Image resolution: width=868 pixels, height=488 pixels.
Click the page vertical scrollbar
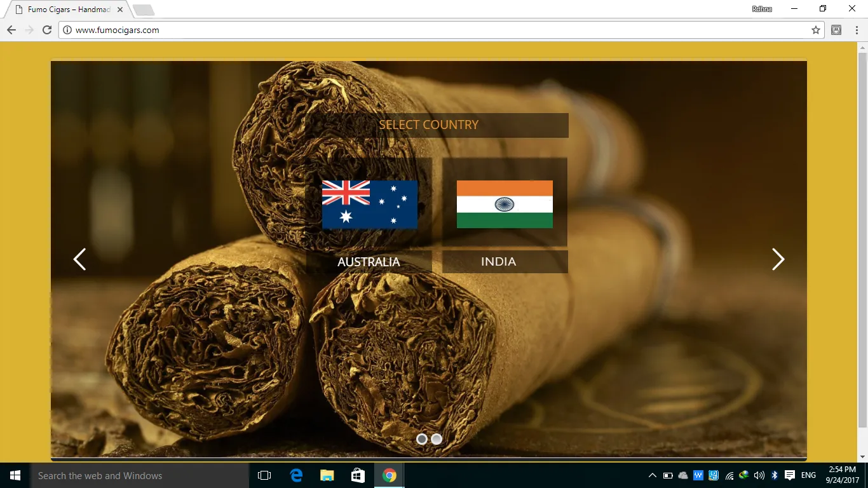(862, 241)
